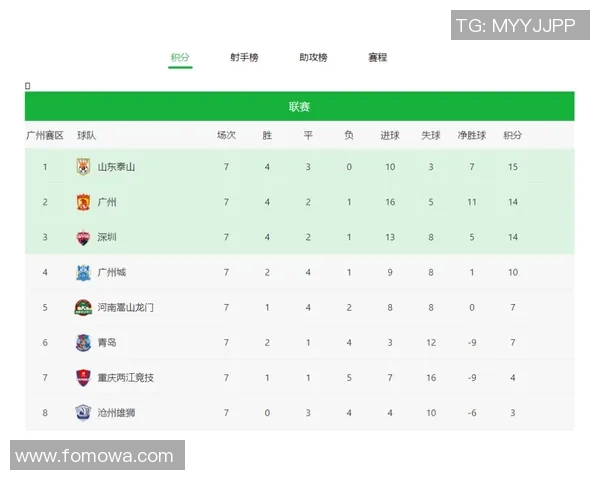The height and width of the screenshot is (480, 600).
Task: Click the 广州城 team crest icon
Action: (x=83, y=272)
